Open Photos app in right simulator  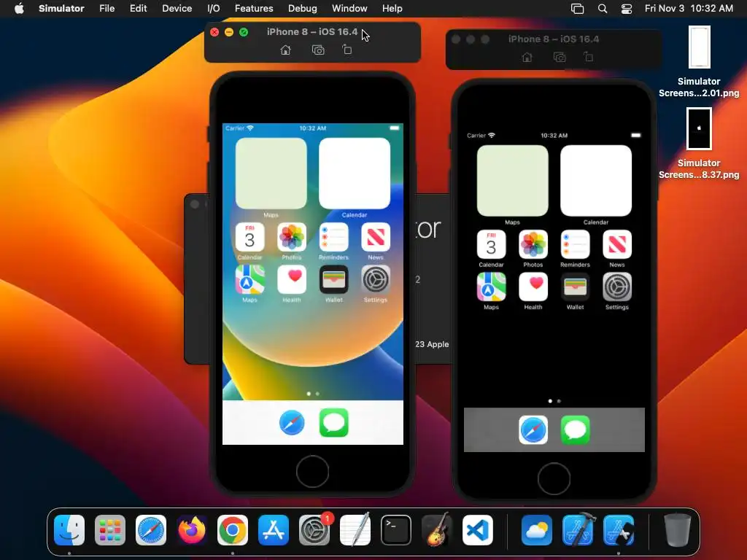tap(533, 245)
